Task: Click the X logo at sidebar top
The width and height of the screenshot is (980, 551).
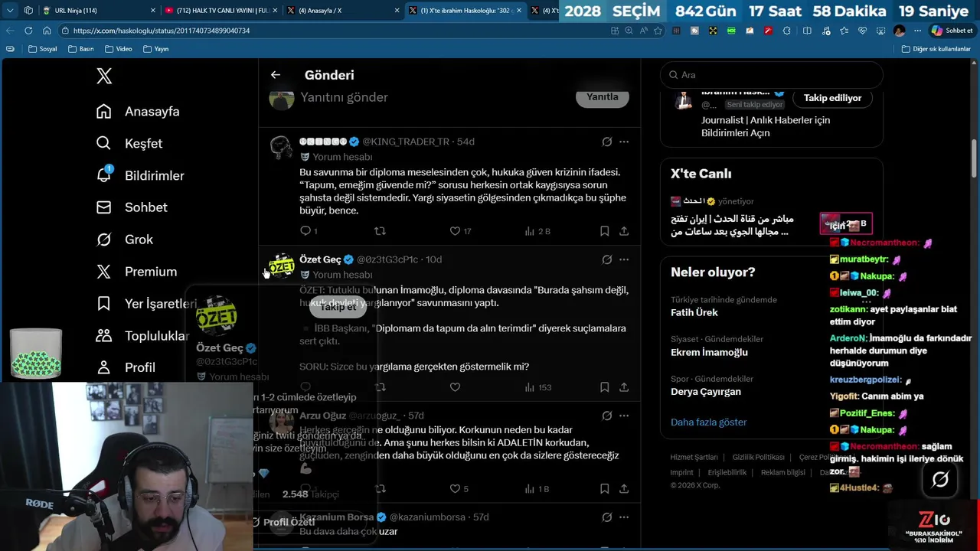Action: coord(104,76)
